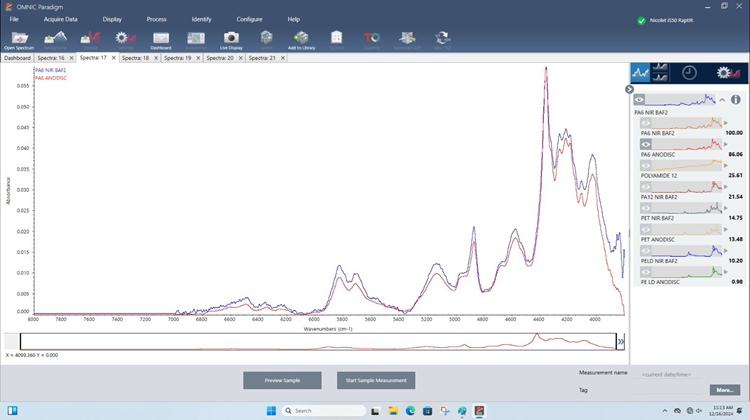The image size is (750, 420).
Task: Click the Abs / %T conversion icon
Action: [442, 40]
